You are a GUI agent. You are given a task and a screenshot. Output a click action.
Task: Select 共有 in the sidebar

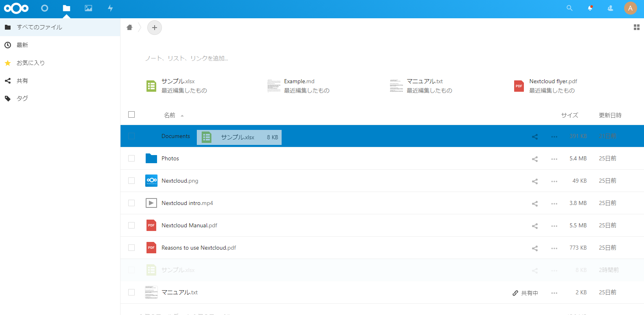pyautogui.click(x=60, y=81)
